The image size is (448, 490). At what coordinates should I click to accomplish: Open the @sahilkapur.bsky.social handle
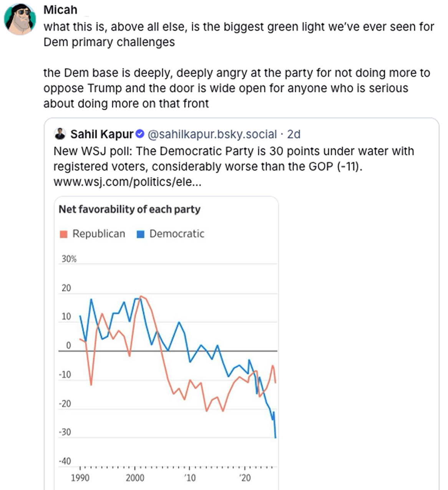pyautogui.click(x=212, y=134)
